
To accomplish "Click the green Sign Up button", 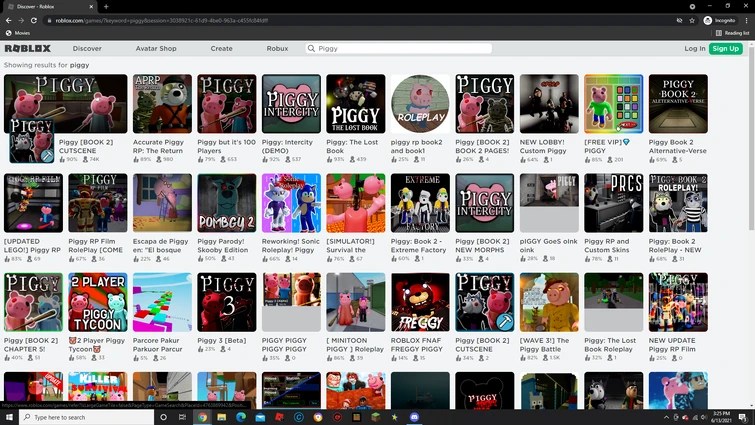I will [725, 48].
